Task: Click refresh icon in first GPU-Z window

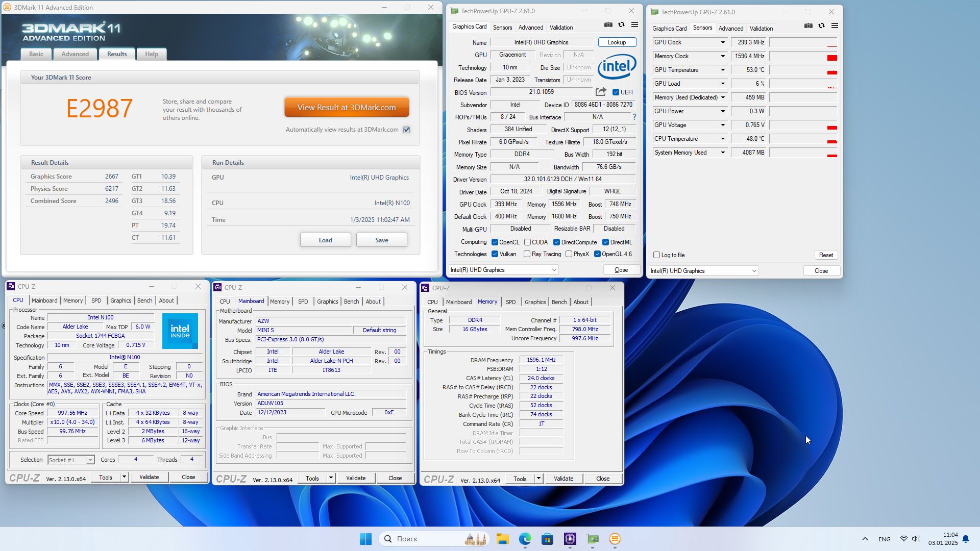Action: point(621,24)
